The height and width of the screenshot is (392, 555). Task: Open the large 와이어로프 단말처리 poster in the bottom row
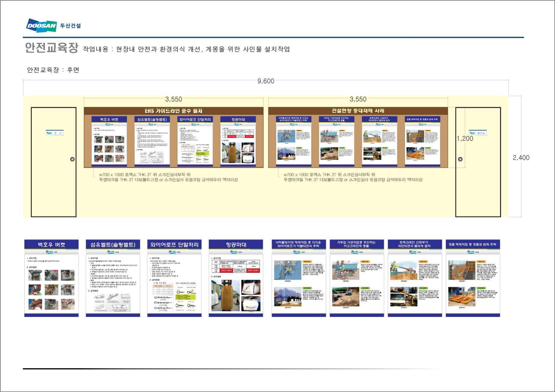174,278
